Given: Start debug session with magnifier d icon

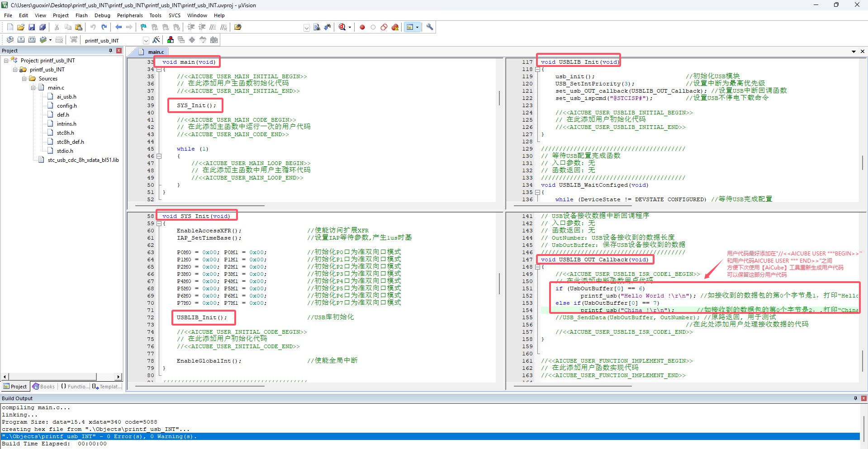Looking at the screenshot, I should tap(342, 27).
